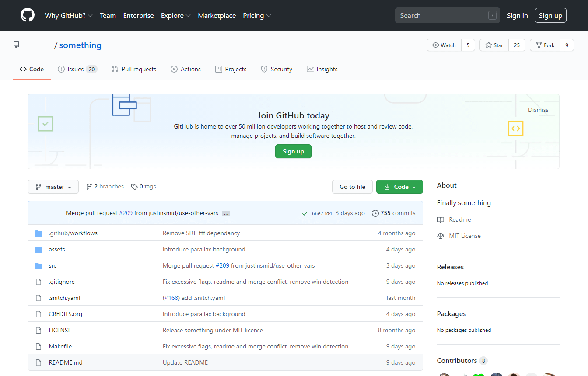This screenshot has width=588, height=376.
Task: Click the slash shortcut icon in search box
Action: (x=493, y=15)
